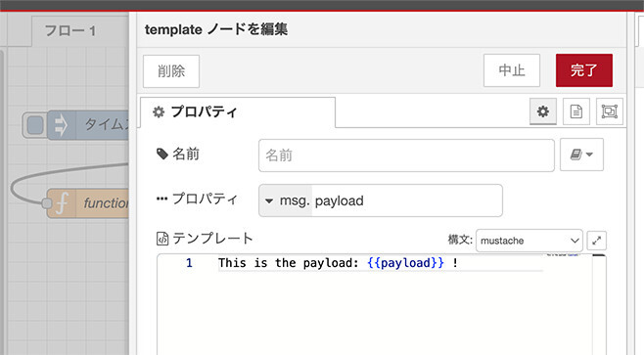Select the function node on canvas

(x=88, y=203)
